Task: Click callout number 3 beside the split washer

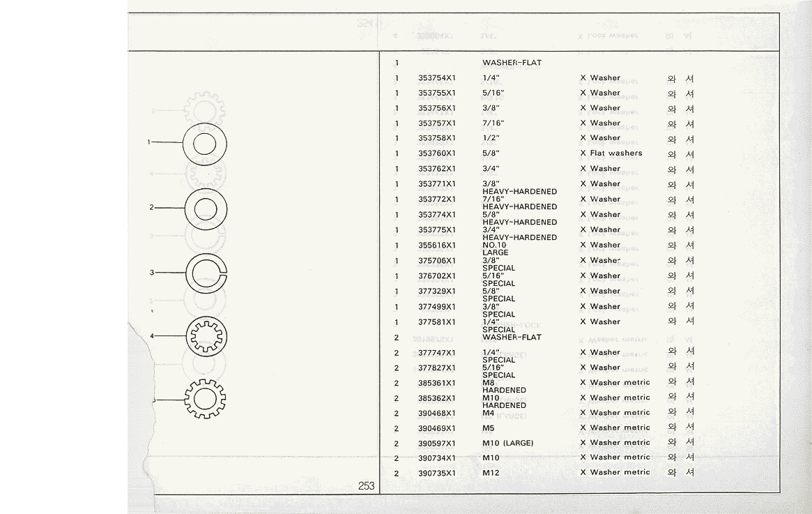Action: point(151,272)
